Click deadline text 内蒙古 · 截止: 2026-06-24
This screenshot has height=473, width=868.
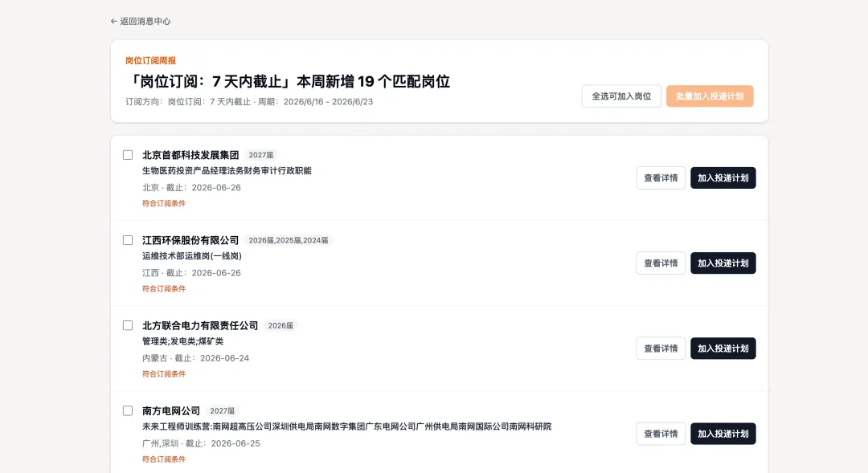pyautogui.click(x=196, y=358)
